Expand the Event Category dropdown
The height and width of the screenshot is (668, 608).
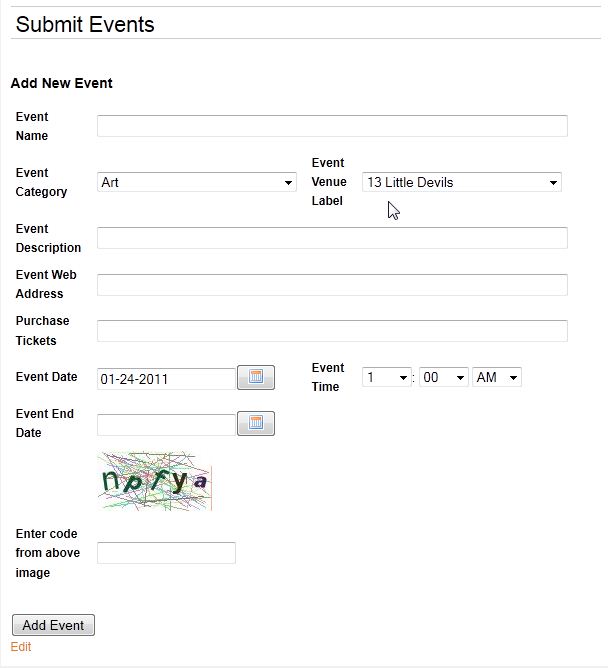[x=197, y=182]
